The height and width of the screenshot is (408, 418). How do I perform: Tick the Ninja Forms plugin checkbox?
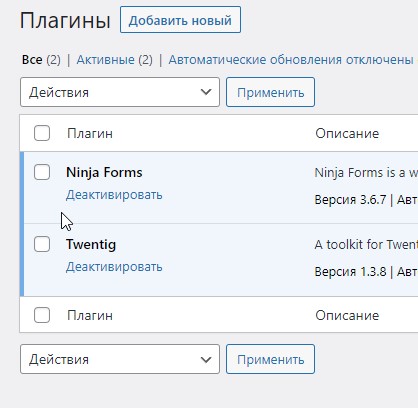pos(42,172)
